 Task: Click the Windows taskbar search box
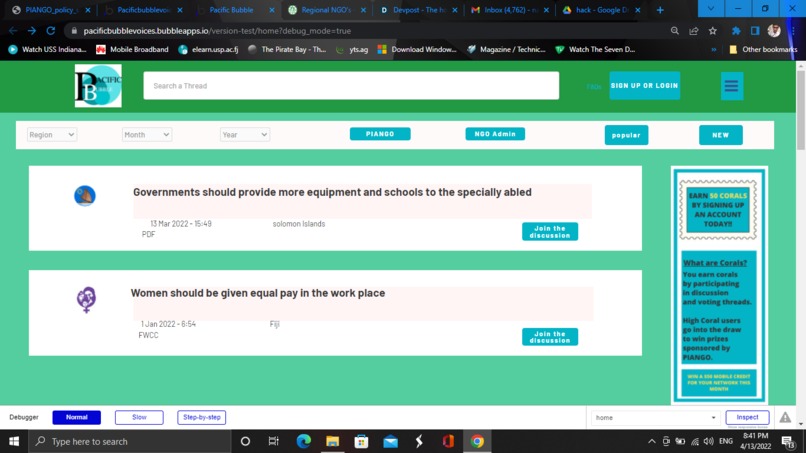point(132,441)
